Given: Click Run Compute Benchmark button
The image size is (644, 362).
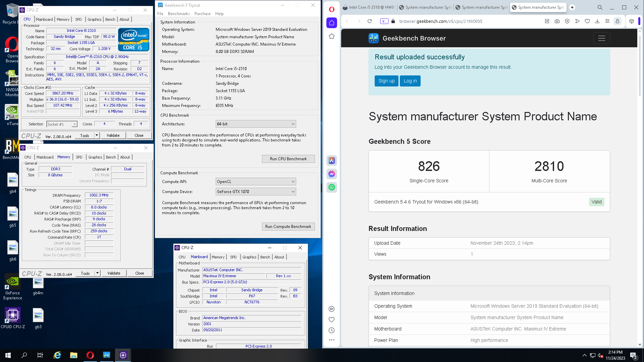Looking at the screenshot, I should 288,227.
